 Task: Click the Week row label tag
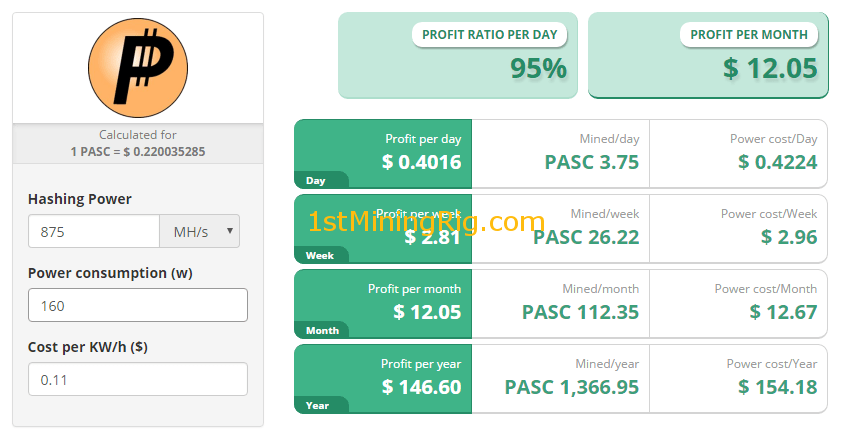(320, 256)
